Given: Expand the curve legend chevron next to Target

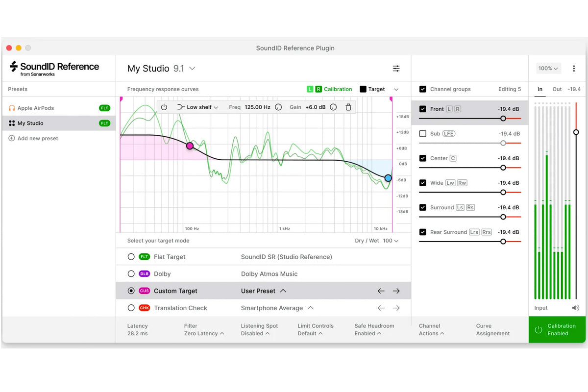Looking at the screenshot, I should point(396,89).
